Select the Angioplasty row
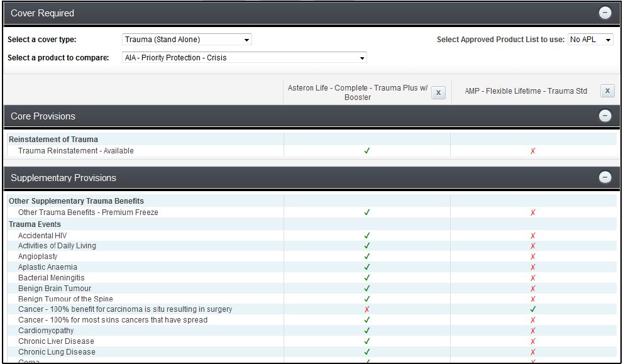 click(x=312, y=256)
